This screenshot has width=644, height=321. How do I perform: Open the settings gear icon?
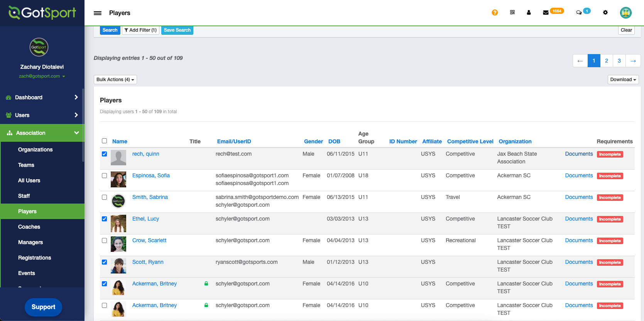coord(605,13)
